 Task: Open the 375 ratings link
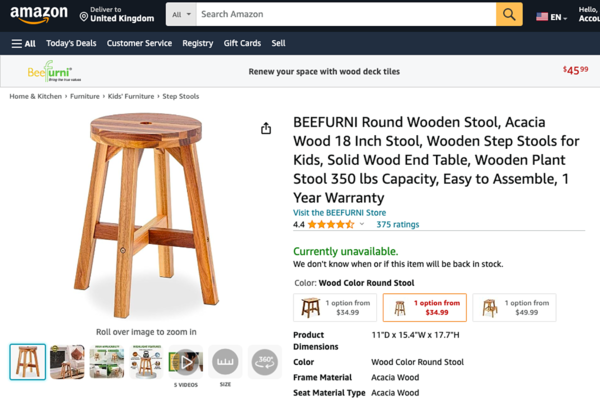pos(398,224)
